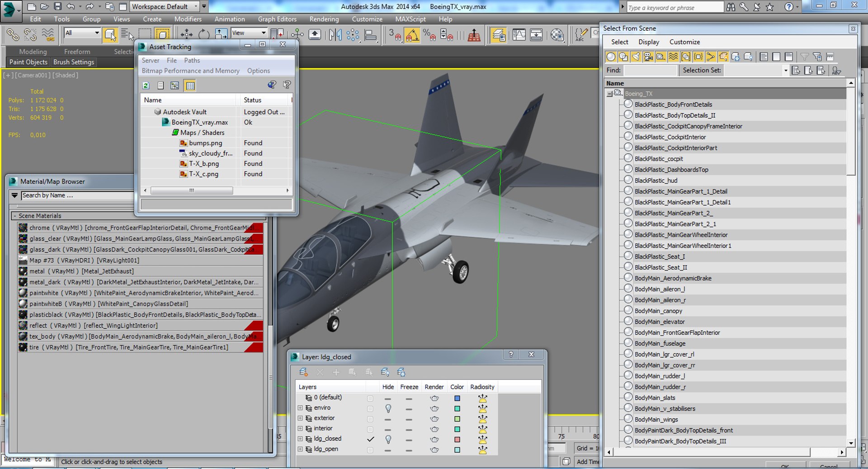Toggle the Hide lightbulb for enviro layer
Viewport: 868px width, 469px height.
[388, 408]
